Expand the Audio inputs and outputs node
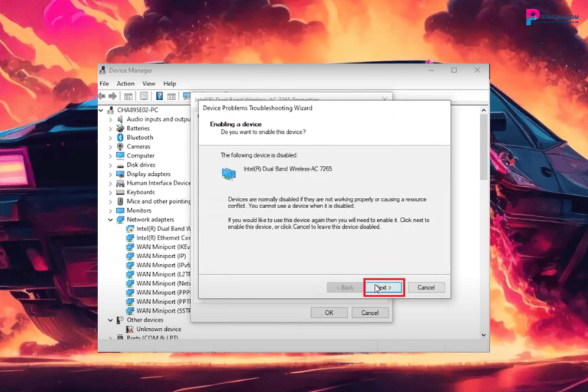588x392 pixels. [x=111, y=119]
